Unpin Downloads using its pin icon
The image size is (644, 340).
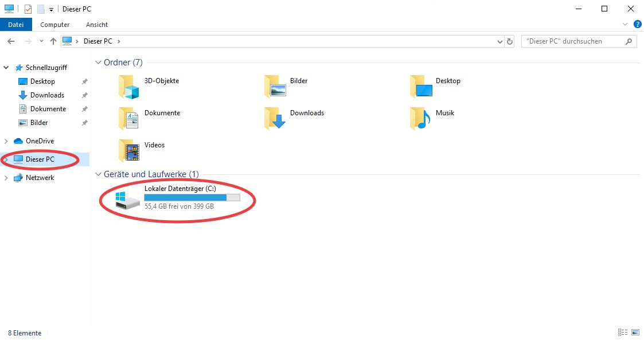pyautogui.click(x=85, y=95)
